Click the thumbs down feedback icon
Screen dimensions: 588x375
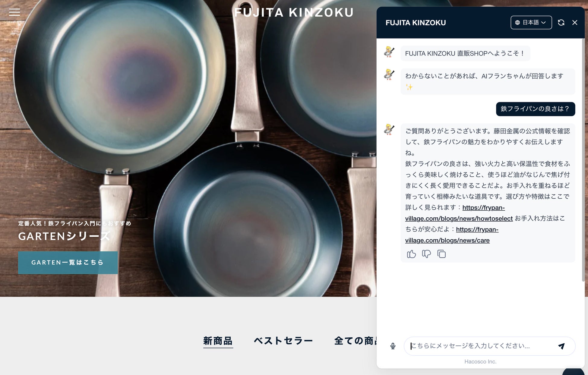point(426,254)
